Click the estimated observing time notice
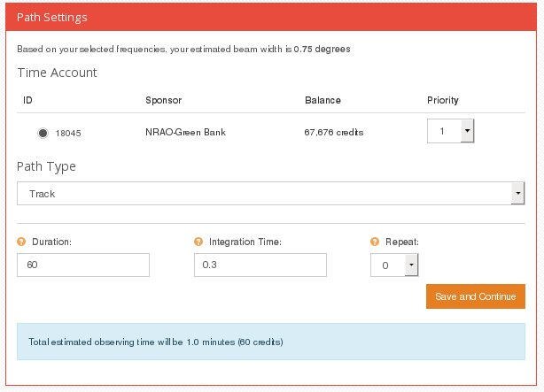The width and height of the screenshot is (544, 392). [x=271, y=342]
